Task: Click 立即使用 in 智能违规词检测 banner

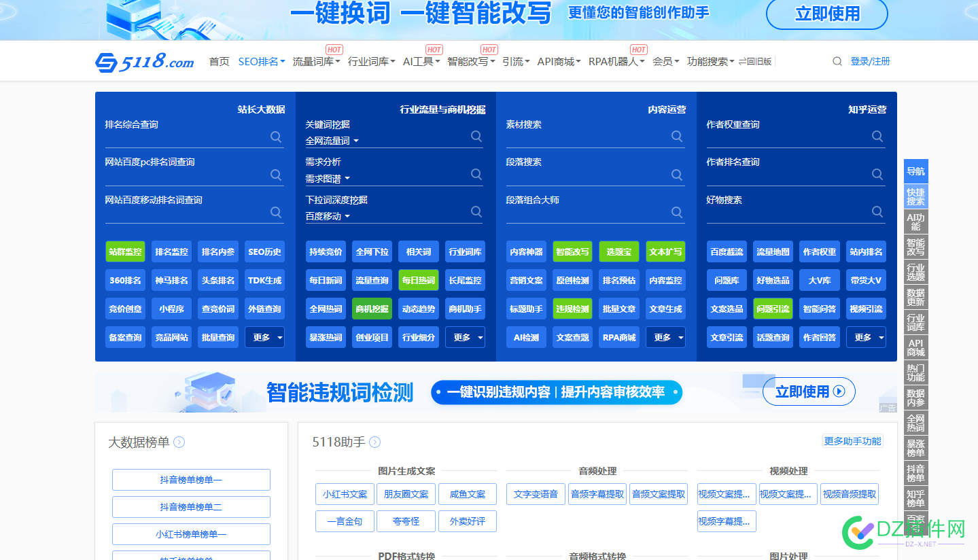Action: [x=809, y=391]
